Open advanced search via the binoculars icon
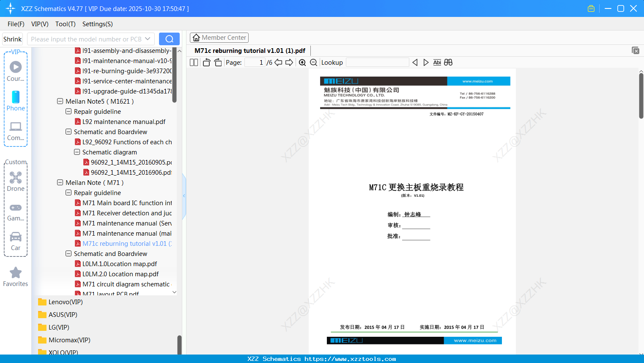The width and height of the screenshot is (644, 363). (448, 62)
